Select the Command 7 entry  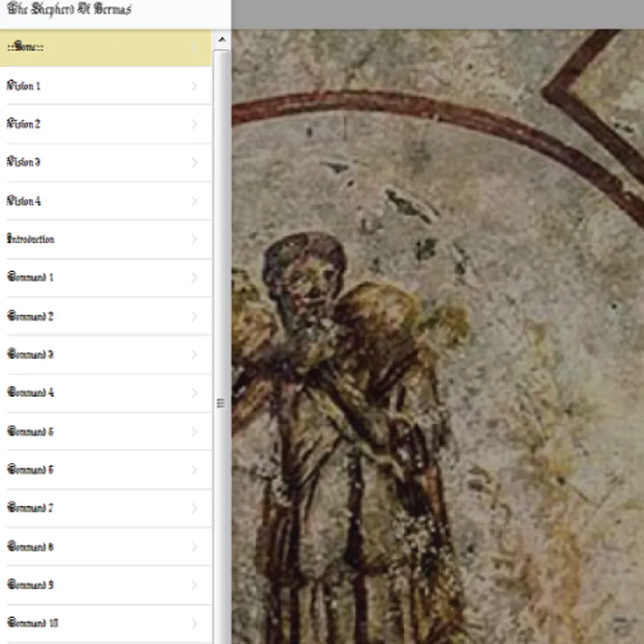[x=106, y=508]
